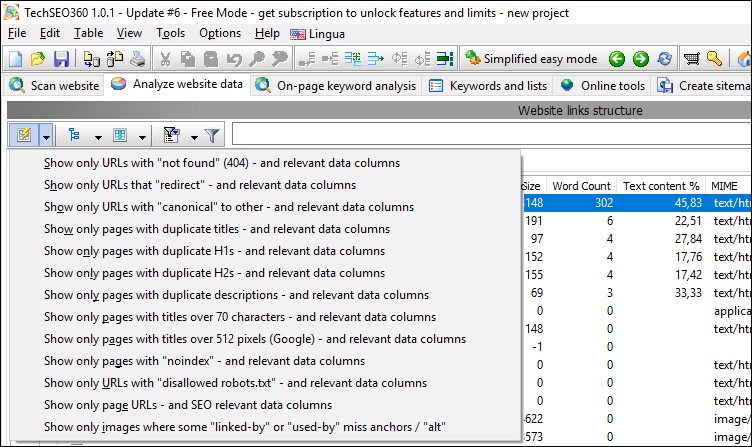752x447 pixels.
Task: Open the tree view options dropdown arrow
Action: click(x=98, y=135)
